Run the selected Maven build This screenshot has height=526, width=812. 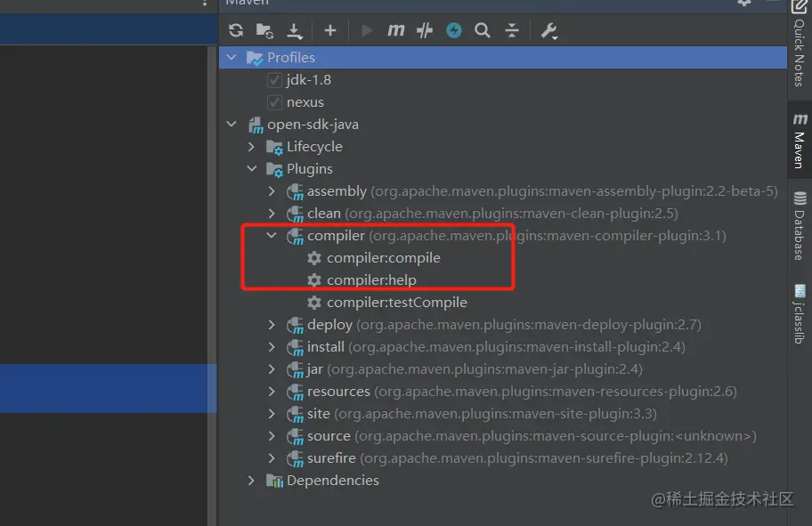tap(367, 30)
